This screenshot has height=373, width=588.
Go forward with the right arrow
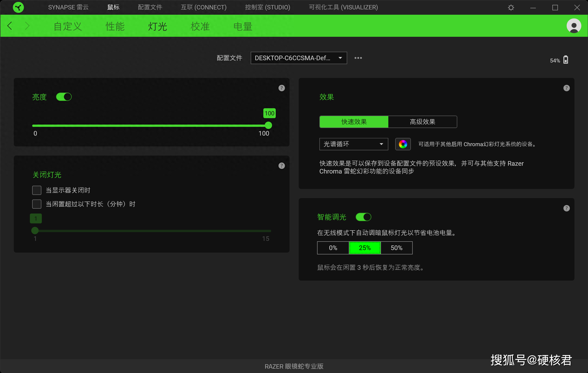tap(27, 26)
